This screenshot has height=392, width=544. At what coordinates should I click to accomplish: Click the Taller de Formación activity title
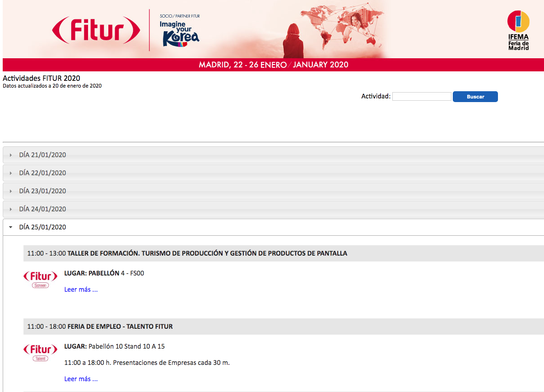[207, 253]
